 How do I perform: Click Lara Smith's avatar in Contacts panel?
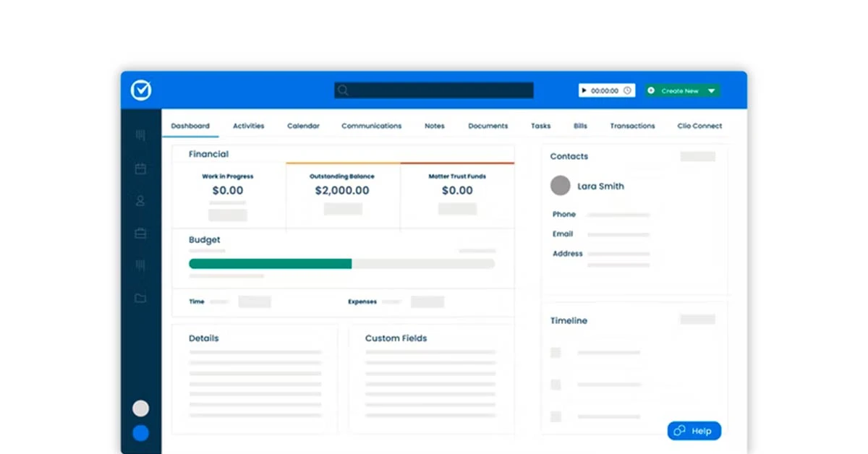point(561,186)
